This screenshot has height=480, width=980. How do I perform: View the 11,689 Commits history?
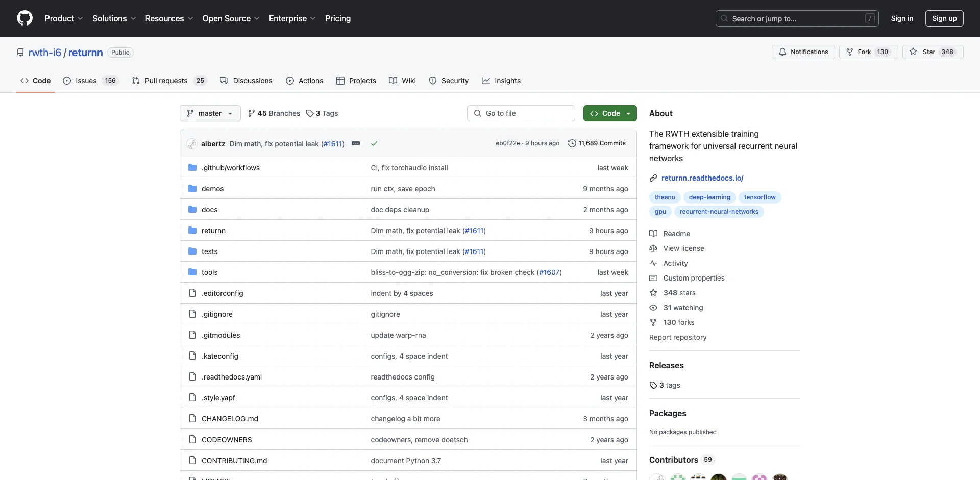pos(597,143)
